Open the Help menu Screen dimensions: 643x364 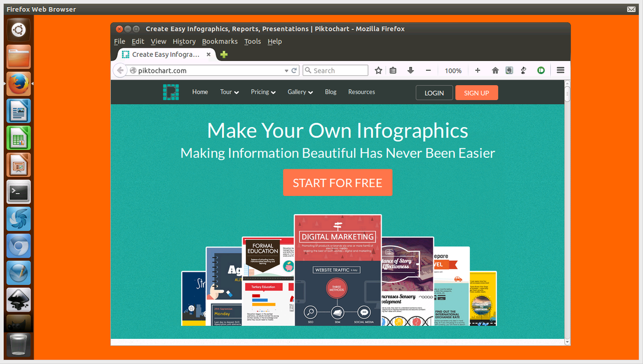tap(274, 41)
